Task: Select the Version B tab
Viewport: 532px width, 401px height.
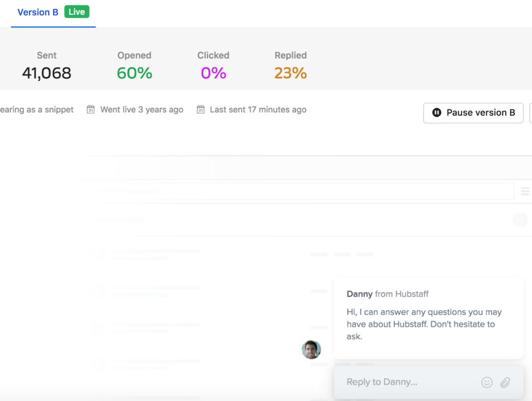Action: [x=37, y=12]
